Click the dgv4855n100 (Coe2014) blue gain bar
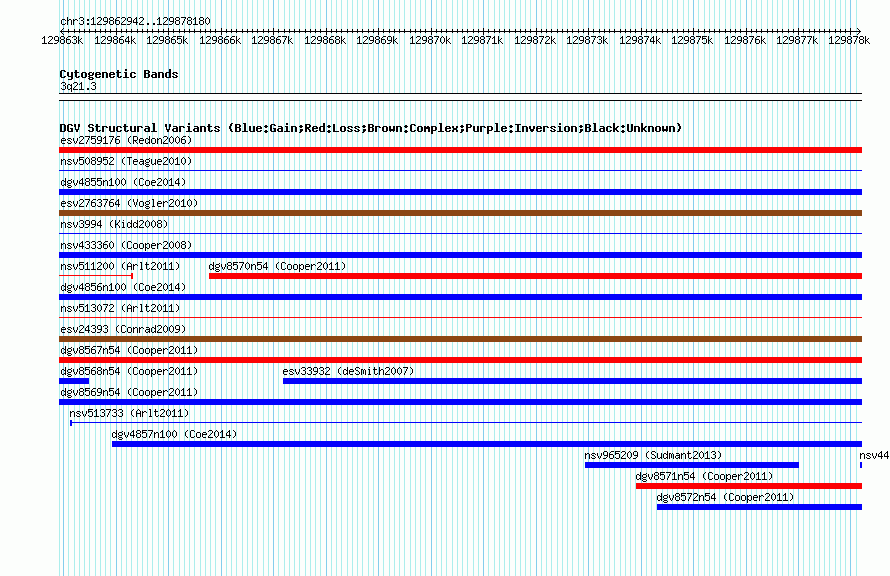The width and height of the screenshot is (890, 576). pos(460,192)
